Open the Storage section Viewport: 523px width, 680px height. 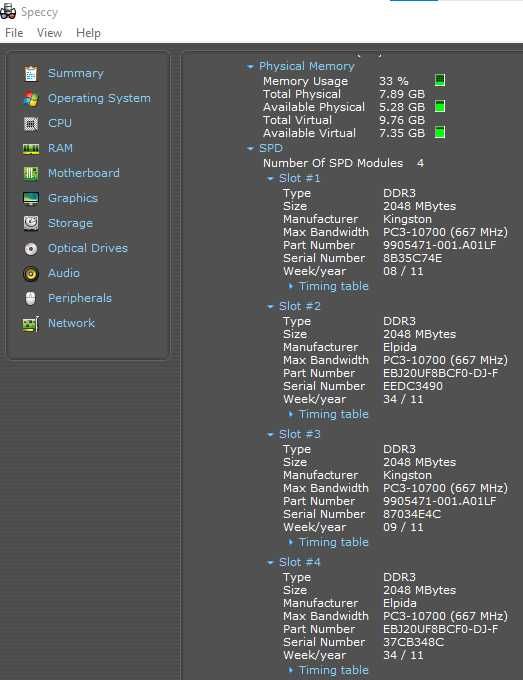(x=70, y=223)
